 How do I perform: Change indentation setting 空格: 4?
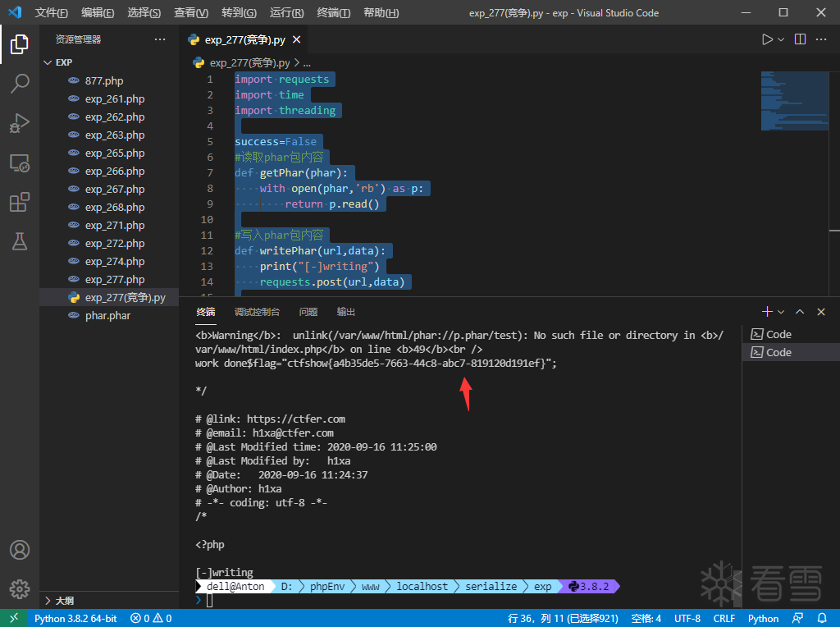[646, 619]
